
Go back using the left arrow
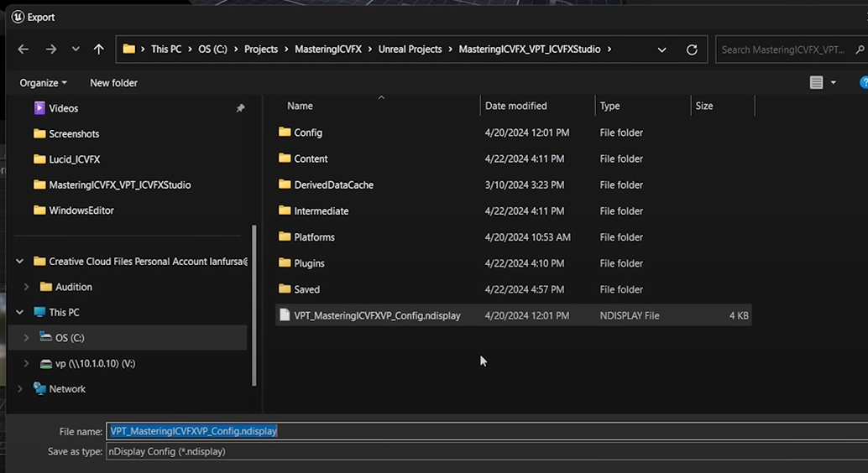pos(24,49)
